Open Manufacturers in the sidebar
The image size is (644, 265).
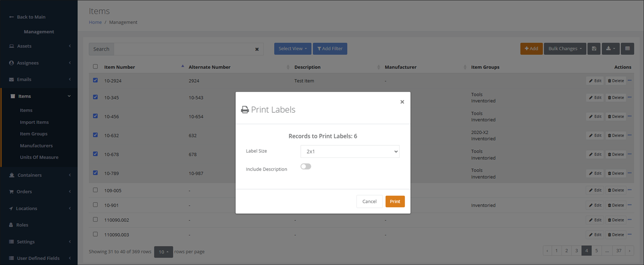point(36,145)
